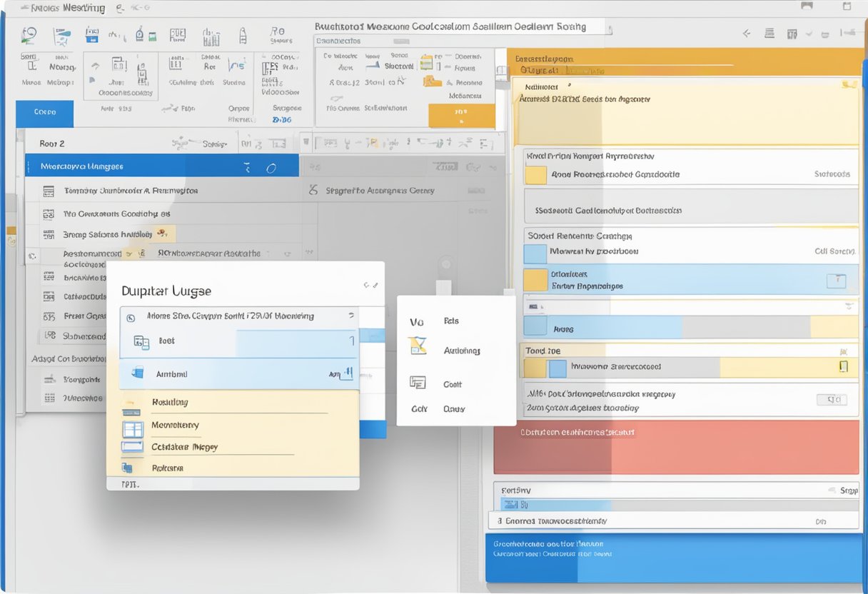Click the orange button in the ribbon panel
Viewport: 868px width, 594px height.
coord(462,114)
